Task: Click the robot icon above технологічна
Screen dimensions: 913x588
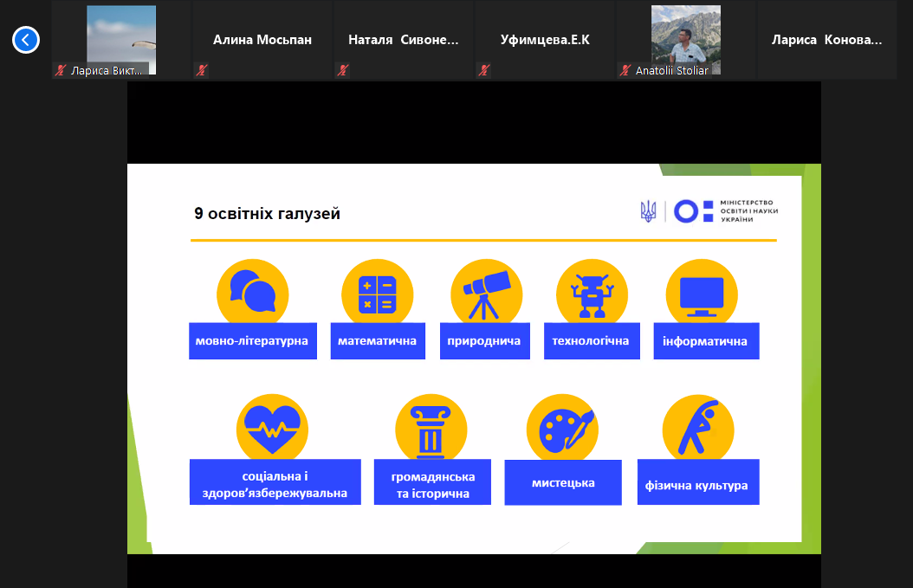Action: 592,291
